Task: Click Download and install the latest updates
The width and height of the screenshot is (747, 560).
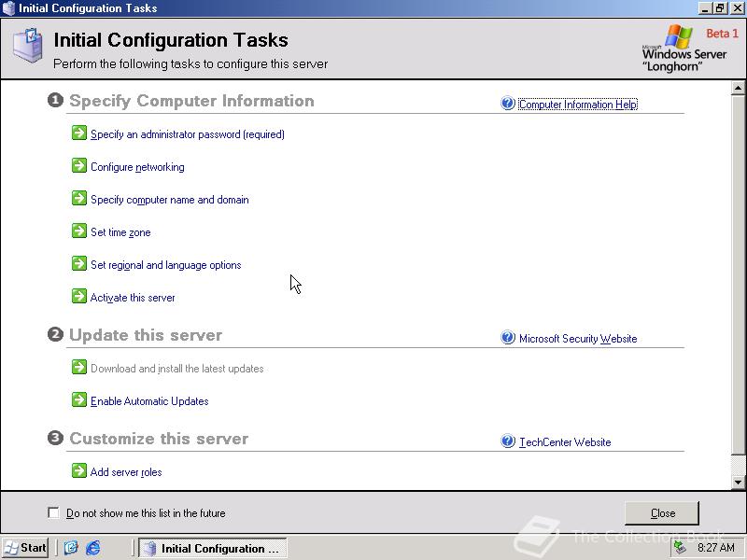Action: click(x=177, y=369)
